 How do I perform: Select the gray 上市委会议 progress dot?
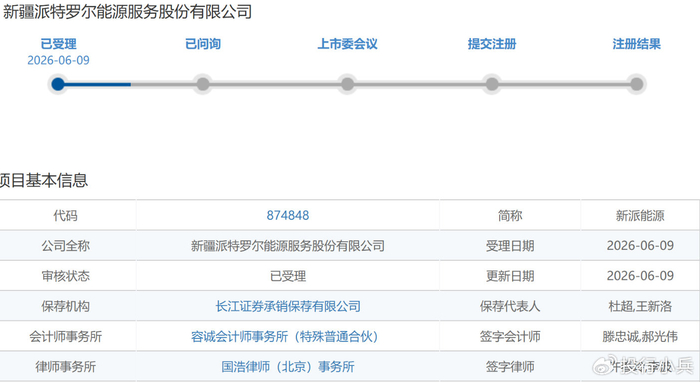coord(347,84)
